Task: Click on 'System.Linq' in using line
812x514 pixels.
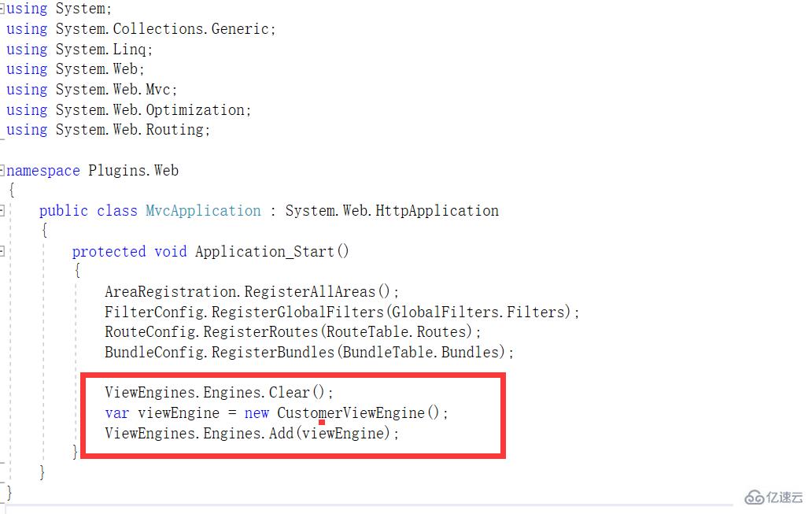Action: coord(101,50)
